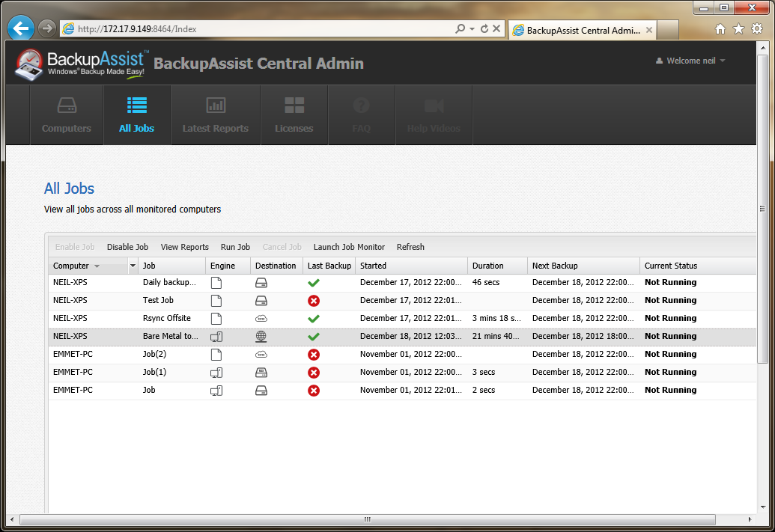Sort by the Started column header
This screenshot has width=775, height=532.
click(411, 266)
